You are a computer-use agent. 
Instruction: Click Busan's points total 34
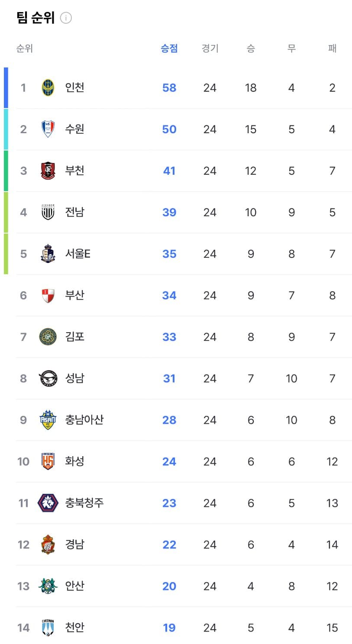[x=169, y=295]
